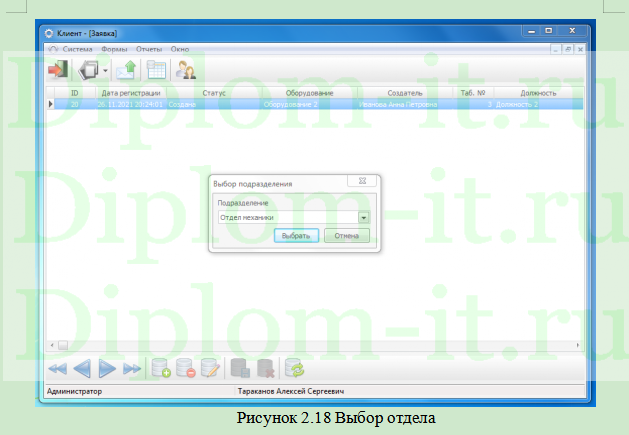Screen dimensions: 629x435
Task: Go to the next record
Action: (108, 369)
